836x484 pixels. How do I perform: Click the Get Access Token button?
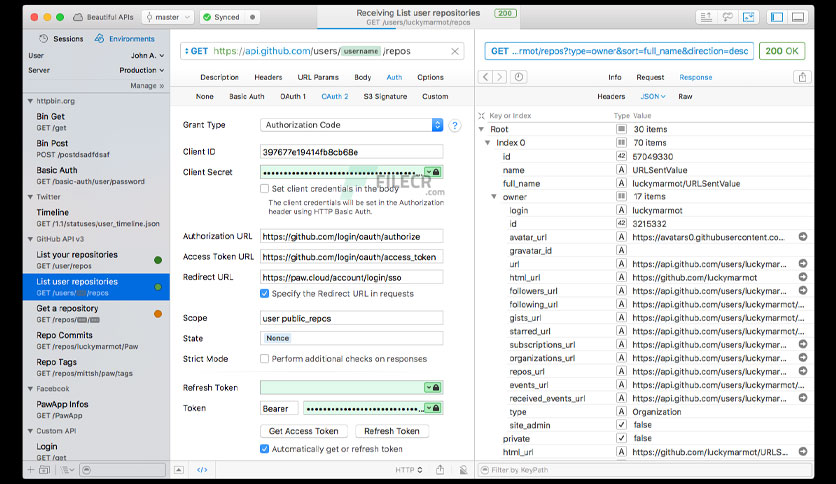[x=304, y=431]
